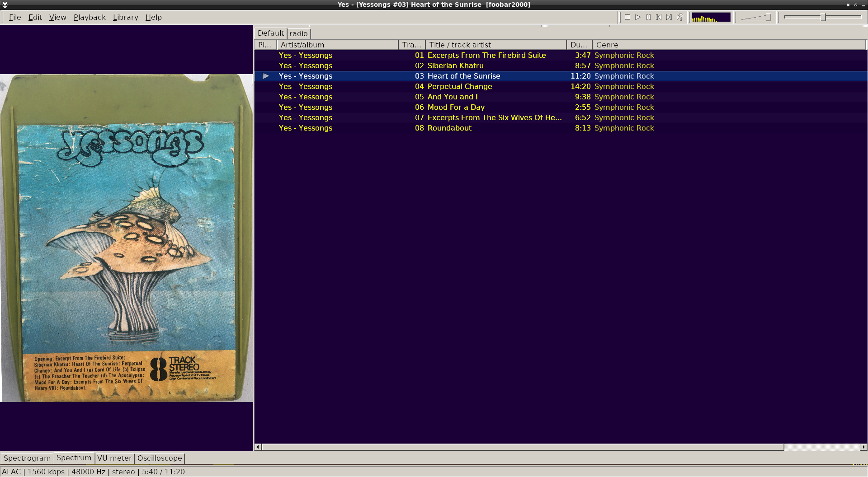Stop playback with the Stop button
Image resolution: width=868 pixels, height=477 pixels.
coord(627,17)
